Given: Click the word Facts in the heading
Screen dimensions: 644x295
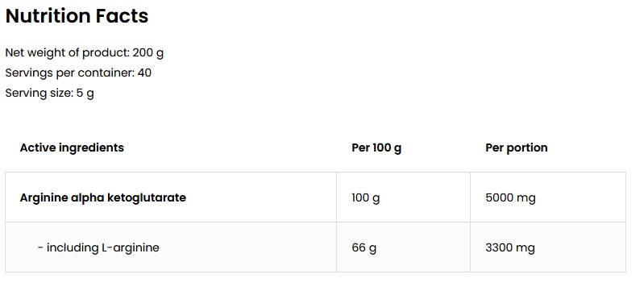Looking at the screenshot, I should tap(122, 16).
